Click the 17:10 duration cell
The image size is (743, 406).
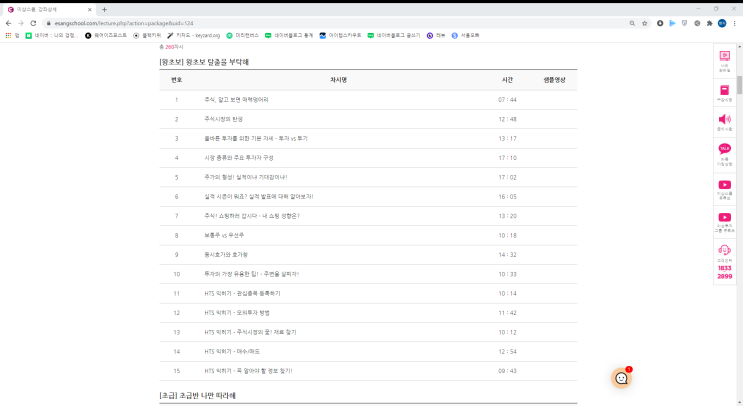(507, 158)
